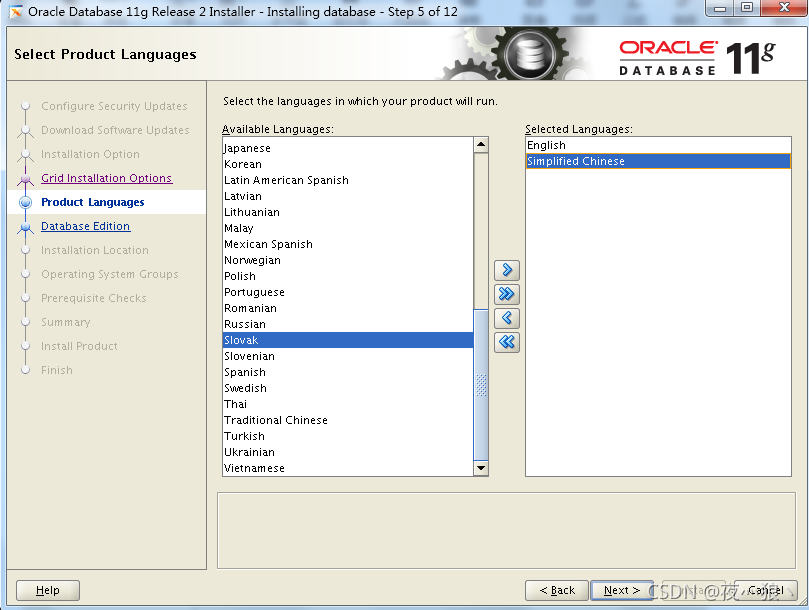
Task: Click the Finish step
Action: [x=57, y=370]
